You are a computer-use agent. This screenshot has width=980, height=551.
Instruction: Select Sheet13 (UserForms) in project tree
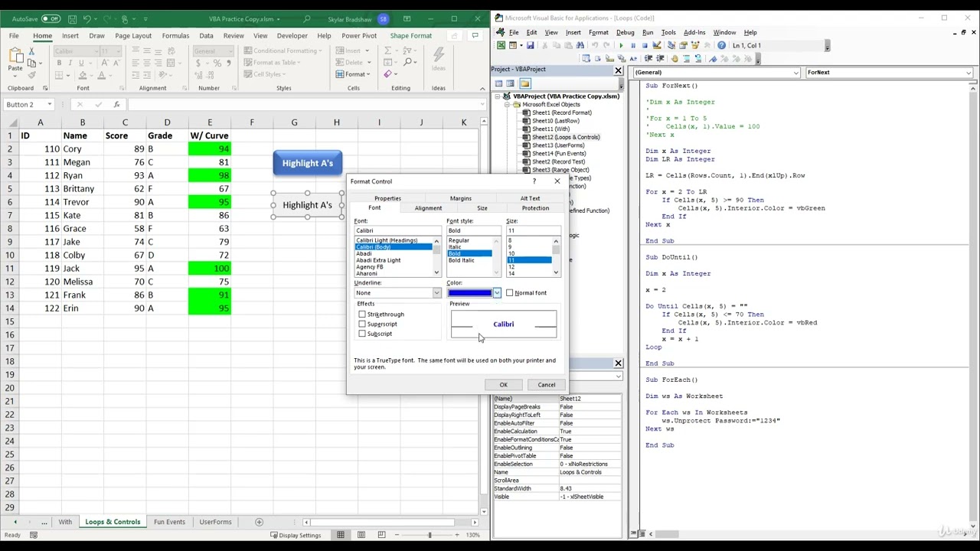pos(558,145)
